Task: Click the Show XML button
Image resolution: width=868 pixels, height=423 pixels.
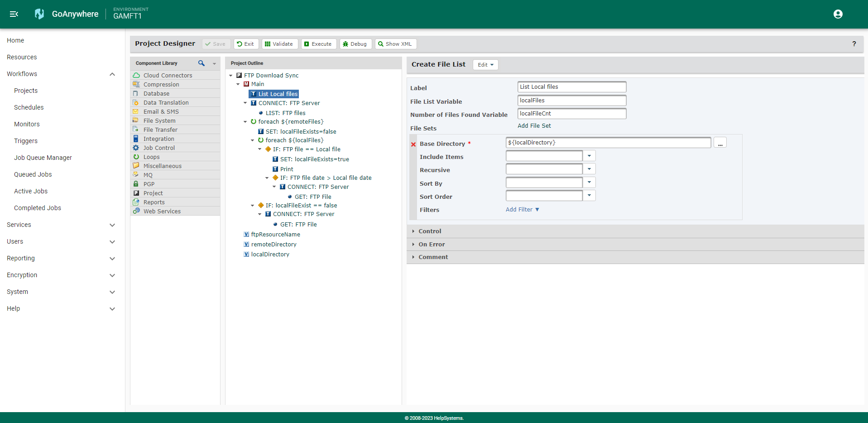Action: pos(395,43)
